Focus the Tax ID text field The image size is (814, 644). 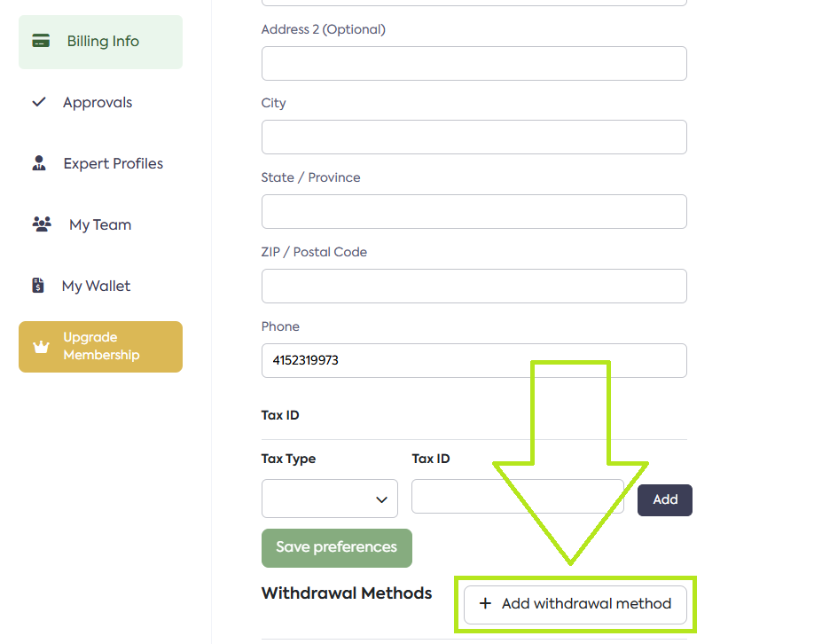(x=518, y=497)
